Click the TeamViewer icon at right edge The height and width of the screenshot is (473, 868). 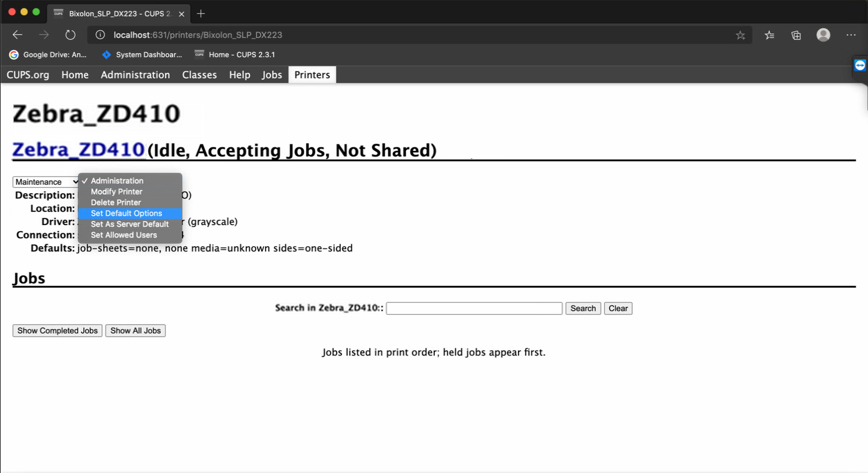point(860,66)
